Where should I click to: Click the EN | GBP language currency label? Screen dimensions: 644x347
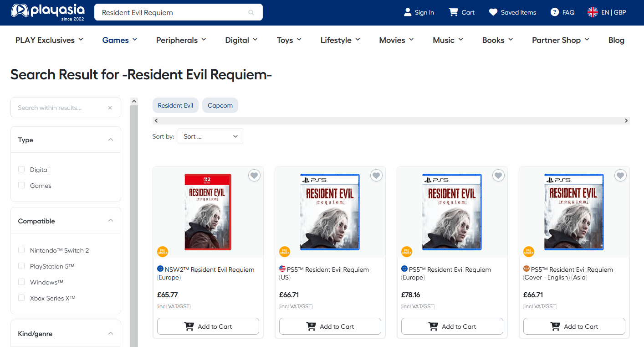[x=613, y=12]
